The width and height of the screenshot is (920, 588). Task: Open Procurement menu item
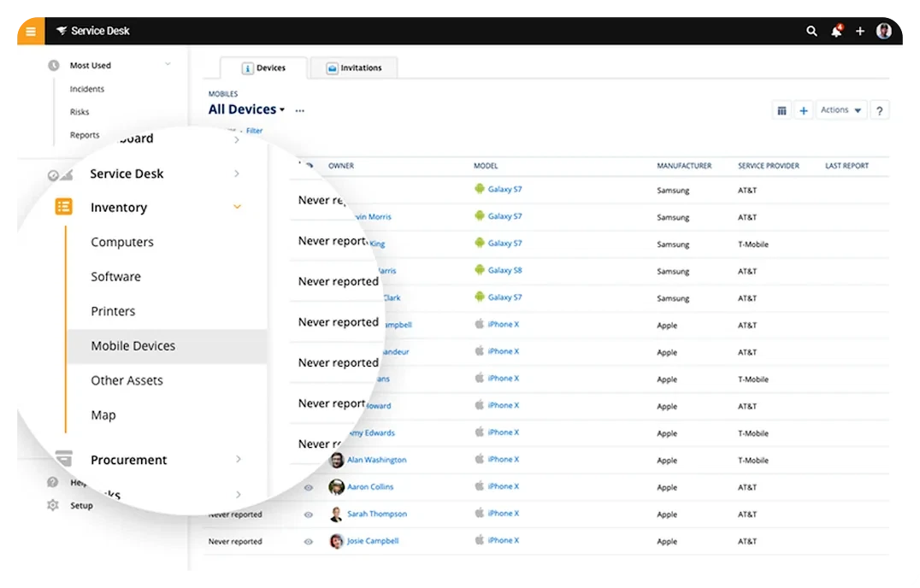pyautogui.click(x=128, y=460)
